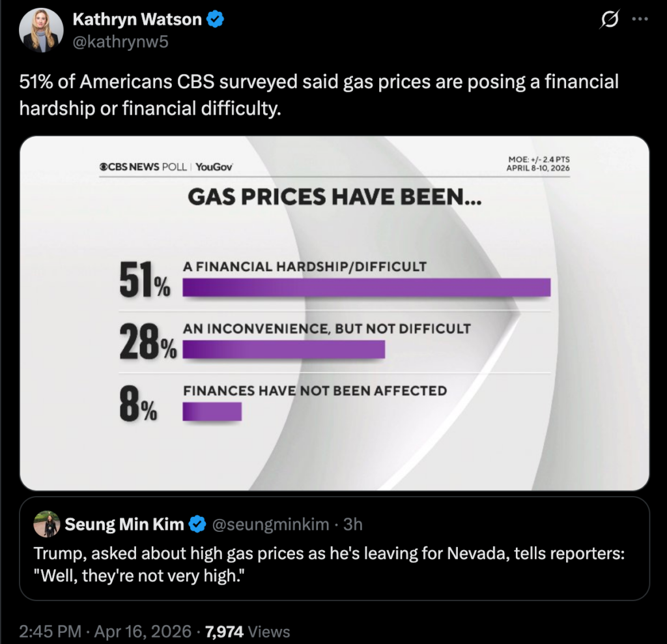This screenshot has width=667, height=644.
Task: Click Seung Min Kim's verified badge
Action: pyautogui.click(x=197, y=524)
